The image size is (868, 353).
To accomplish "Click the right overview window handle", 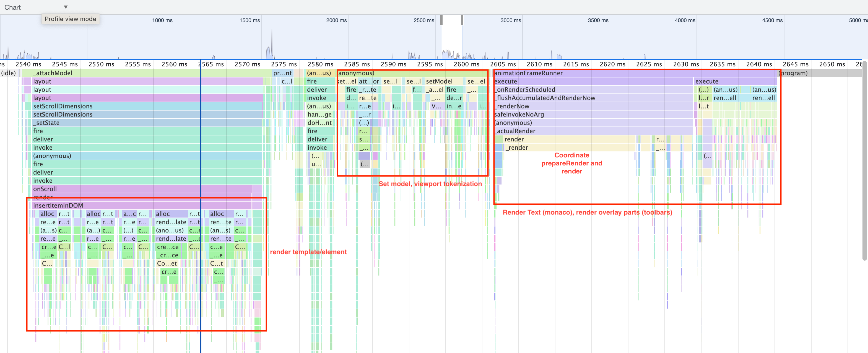I will point(462,20).
